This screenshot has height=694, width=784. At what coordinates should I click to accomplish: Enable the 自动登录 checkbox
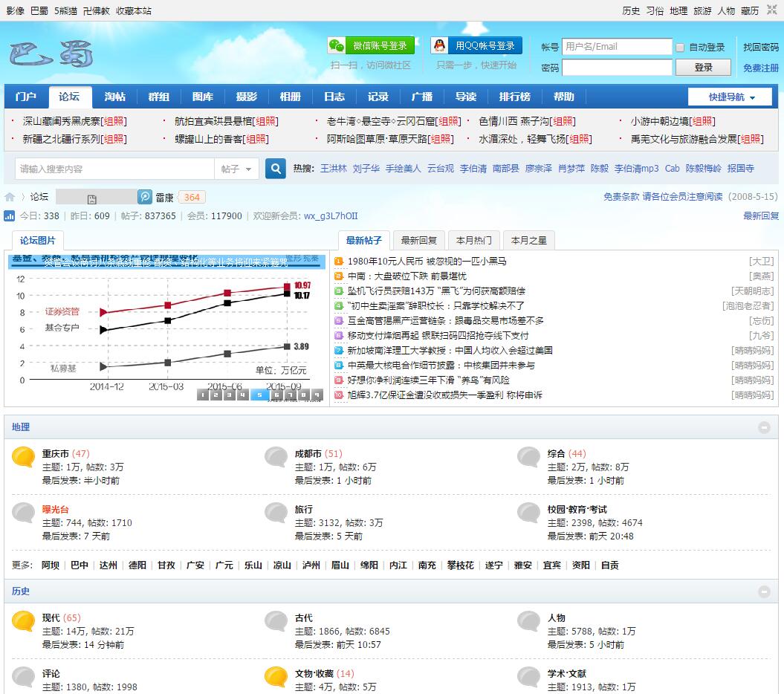click(x=680, y=48)
